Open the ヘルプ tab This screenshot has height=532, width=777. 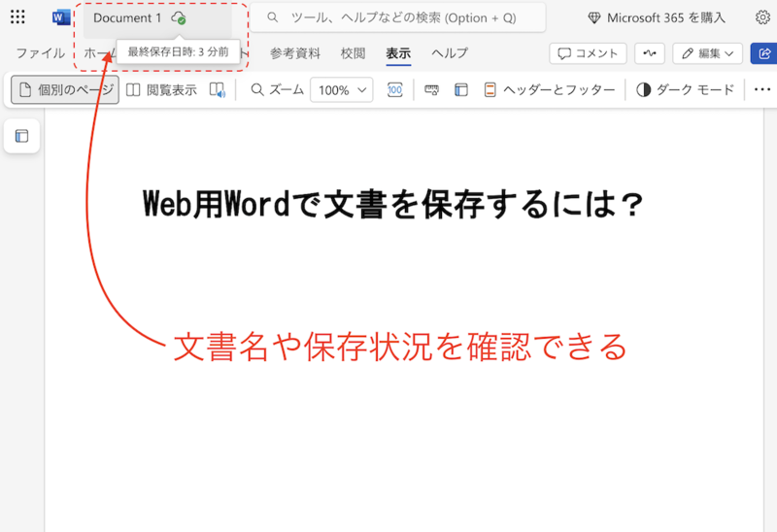(450, 53)
